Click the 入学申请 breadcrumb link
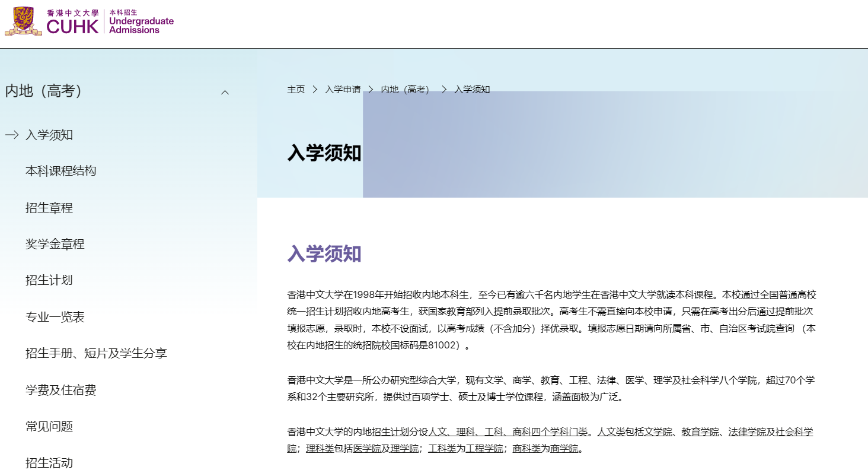Image resolution: width=868 pixels, height=476 pixels. (342, 90)
